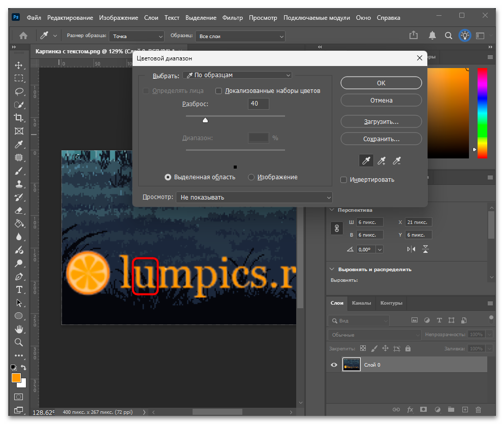
Task: Enable Локализованные наборы цветов checkbox
Action: [x=218, y=91]
